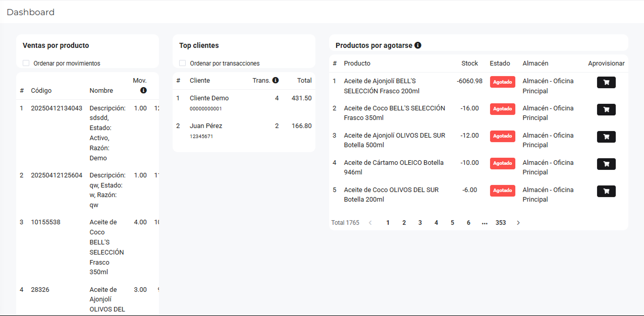Click cart icon for Aceite de Cártamo OLEICO
Viewport: 644px width, 316px height.
pyautogui.click(x=606, y=164)
